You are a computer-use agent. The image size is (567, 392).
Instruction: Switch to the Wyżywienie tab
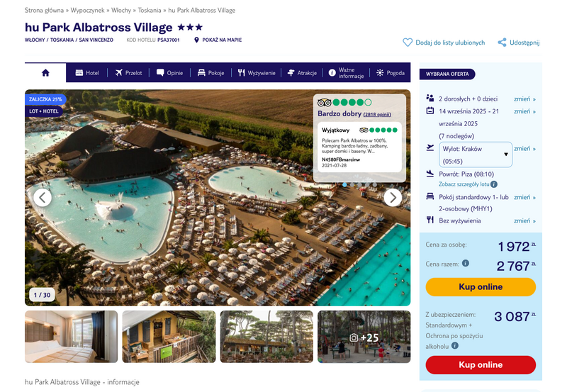click(257, 73)
